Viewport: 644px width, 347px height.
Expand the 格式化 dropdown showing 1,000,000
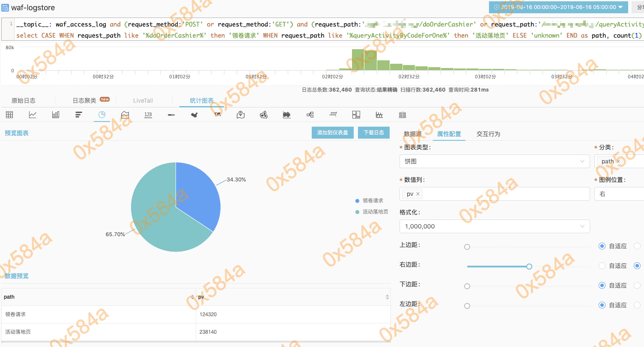(x=494, y=226)
